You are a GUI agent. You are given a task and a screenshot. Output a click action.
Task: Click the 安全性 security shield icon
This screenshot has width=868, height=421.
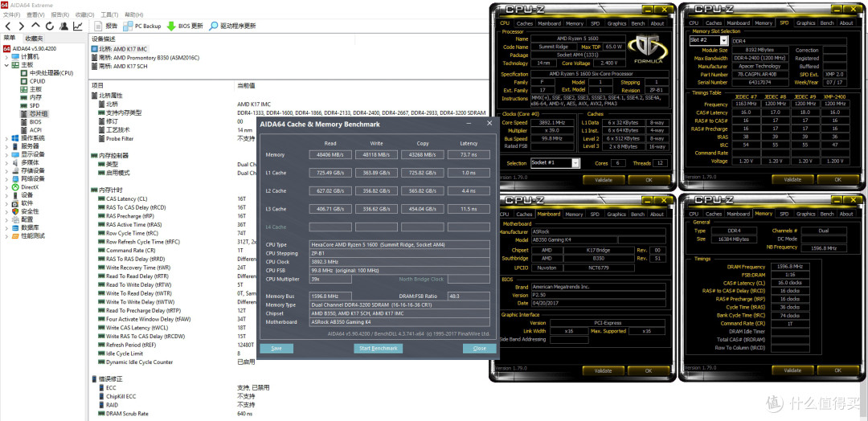click(15, 211)
